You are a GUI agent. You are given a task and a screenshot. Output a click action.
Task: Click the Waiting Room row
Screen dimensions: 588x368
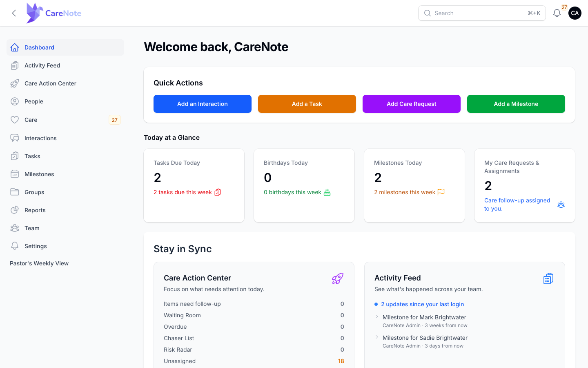tap(254, 315)
